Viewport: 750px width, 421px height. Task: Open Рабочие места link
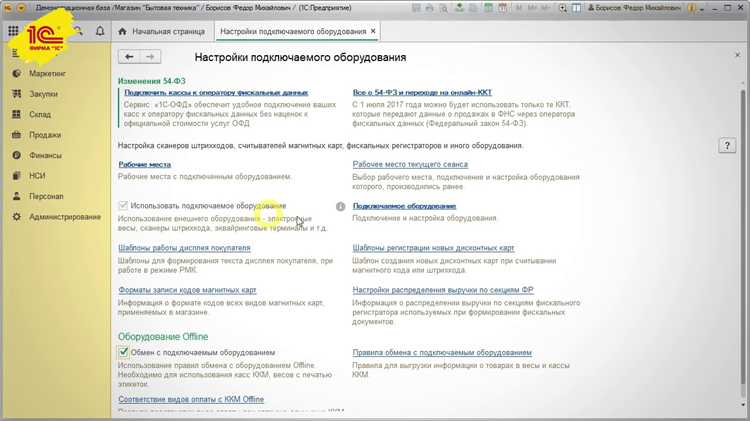tap(144, 164)
